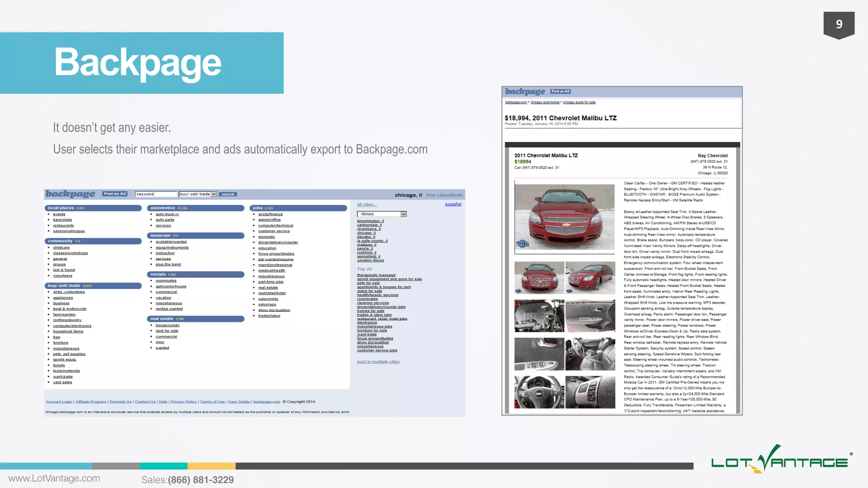The height and width of the screenshot is (488, 868).
Task: Open the Privacy Policy footer link
Action: pos(184,402)
